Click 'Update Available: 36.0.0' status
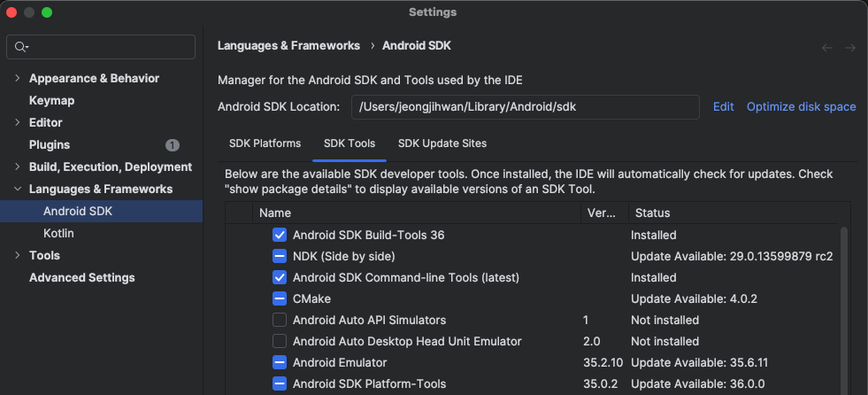The height and width of the screenshot is (395, 868). pyautogui.click(x=697, y=383)
